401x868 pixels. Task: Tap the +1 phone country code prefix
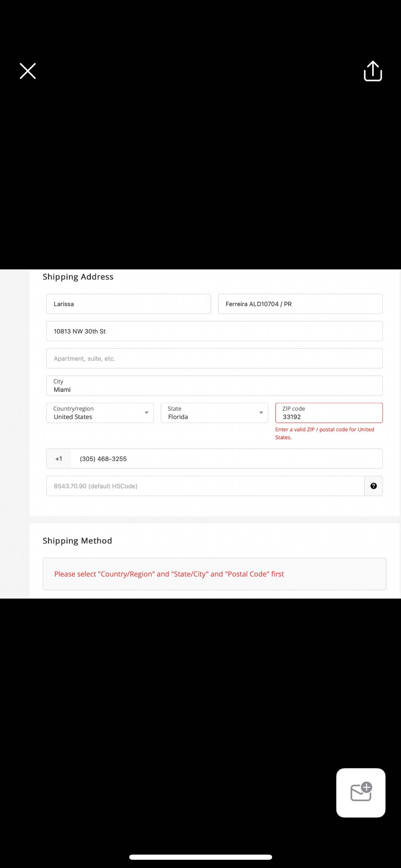pos(59,459)
